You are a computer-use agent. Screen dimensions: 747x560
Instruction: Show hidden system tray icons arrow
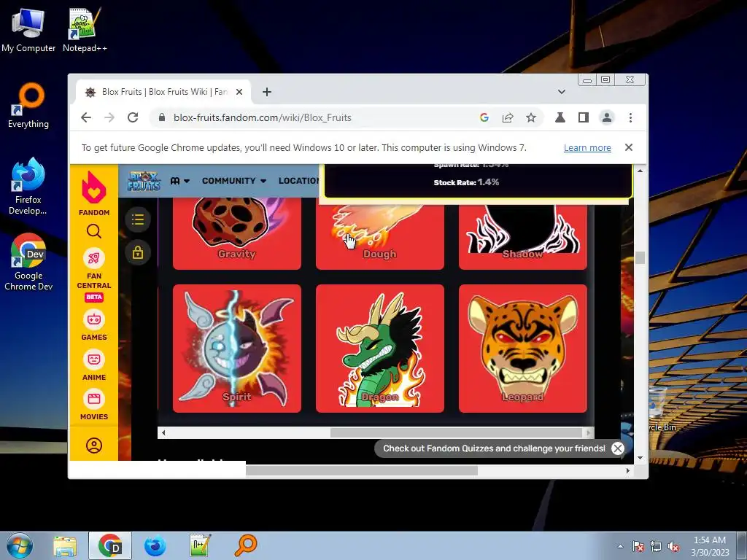[x=620, y=547]
